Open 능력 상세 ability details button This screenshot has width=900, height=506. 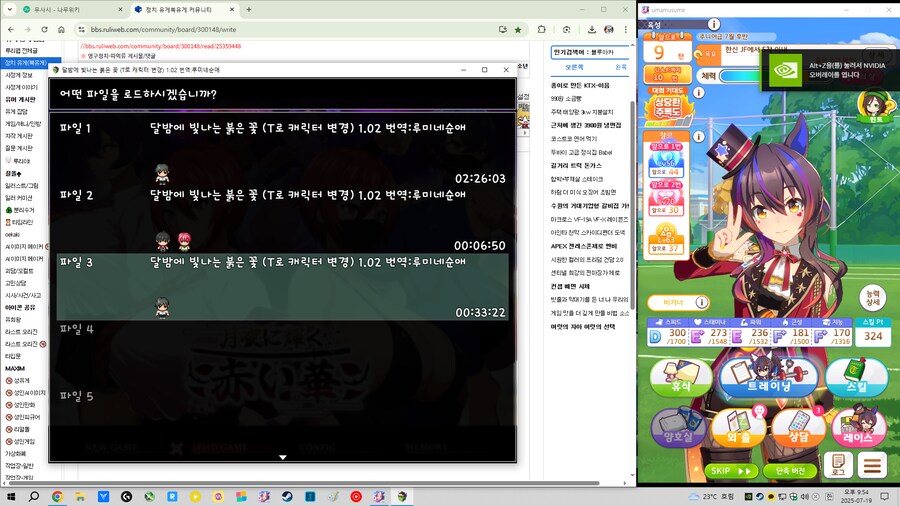872,297
